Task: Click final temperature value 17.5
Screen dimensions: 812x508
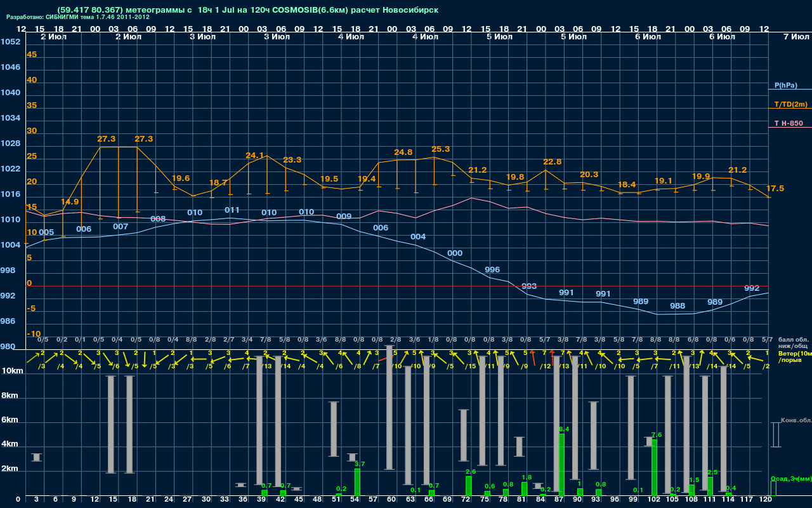Action: pos(775,189)
